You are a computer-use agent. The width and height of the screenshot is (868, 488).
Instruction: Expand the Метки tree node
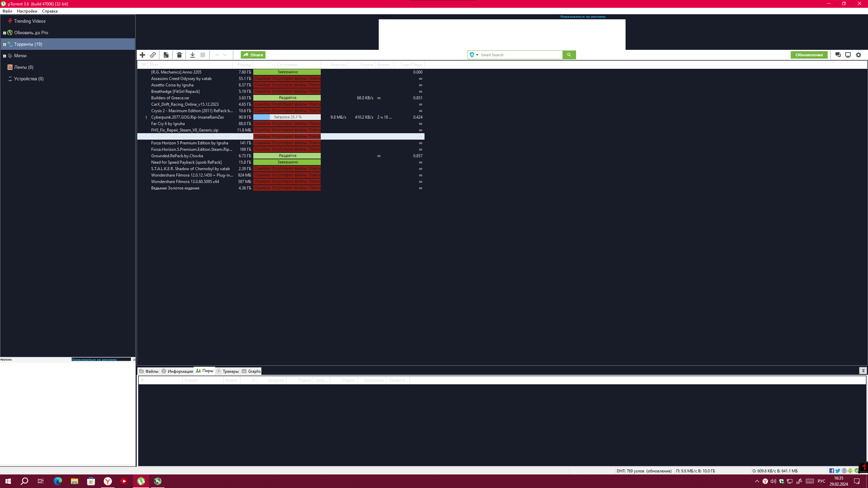[x=4, y=56]
